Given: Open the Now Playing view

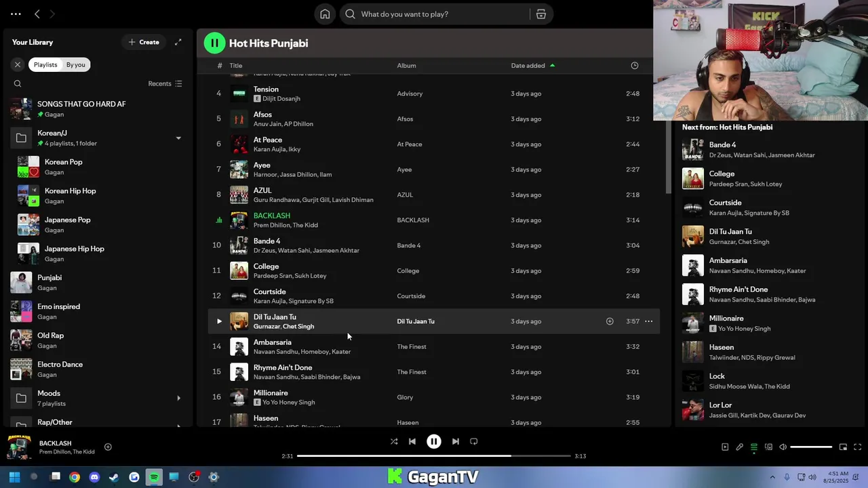Looking at the screenshot, I should (x=725, y=447).
